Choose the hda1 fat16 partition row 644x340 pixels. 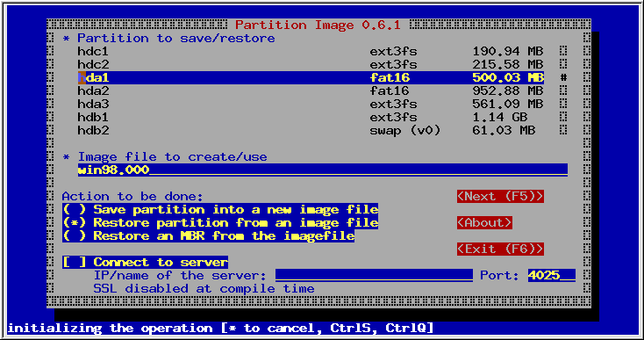311,77
